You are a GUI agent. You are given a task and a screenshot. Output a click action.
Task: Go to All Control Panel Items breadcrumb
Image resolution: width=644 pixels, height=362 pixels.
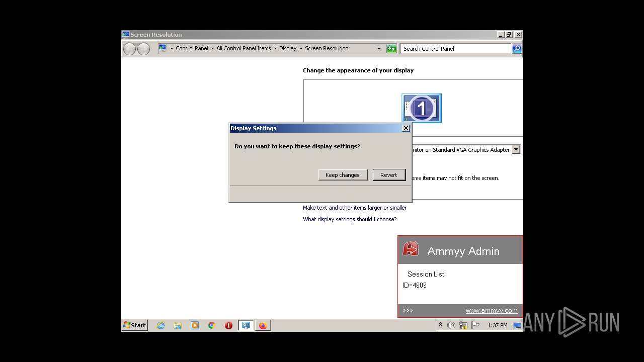click(x=244, y=49)
